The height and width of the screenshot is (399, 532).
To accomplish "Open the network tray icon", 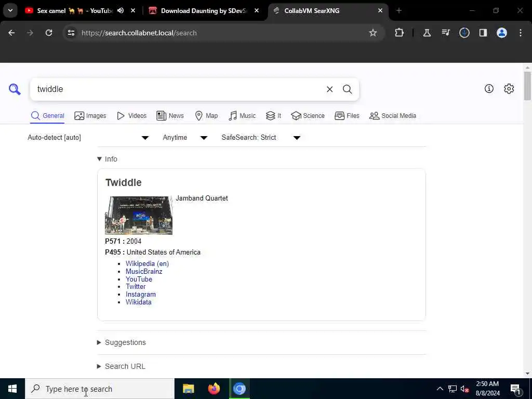I will point(453,389).
